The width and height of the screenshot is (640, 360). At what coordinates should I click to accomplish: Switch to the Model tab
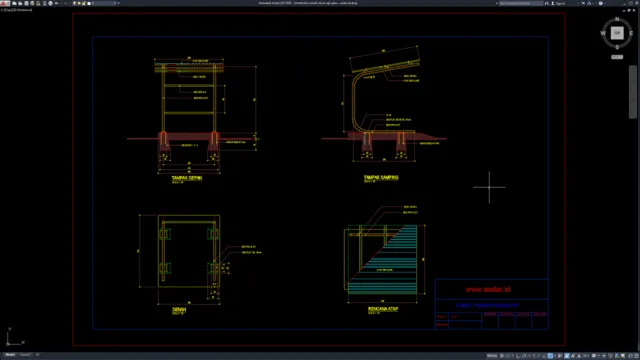(x=10, y=355)
